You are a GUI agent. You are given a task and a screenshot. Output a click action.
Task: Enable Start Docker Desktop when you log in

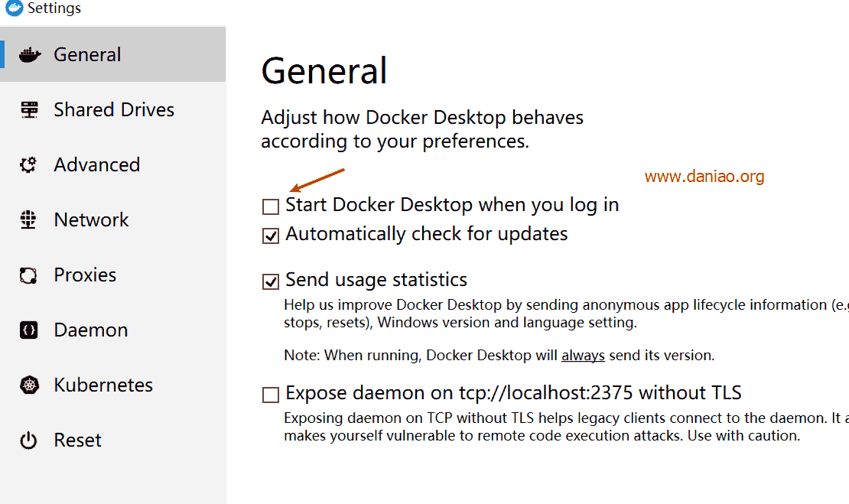[271, 206]
